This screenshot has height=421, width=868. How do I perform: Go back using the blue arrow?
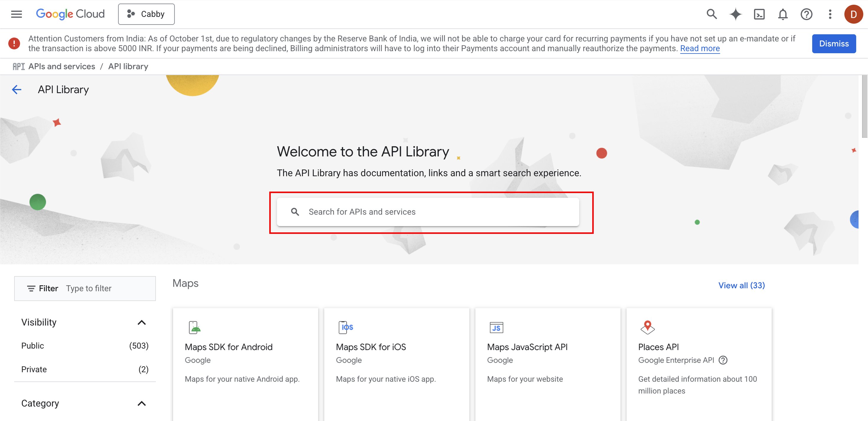tap(17, 89)
